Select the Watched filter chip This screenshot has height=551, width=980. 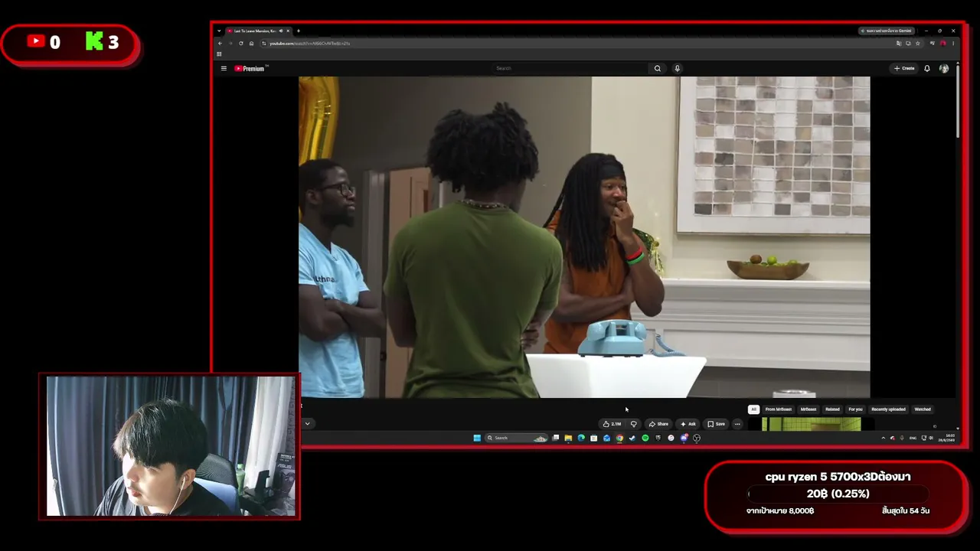(x=923, y=409)
